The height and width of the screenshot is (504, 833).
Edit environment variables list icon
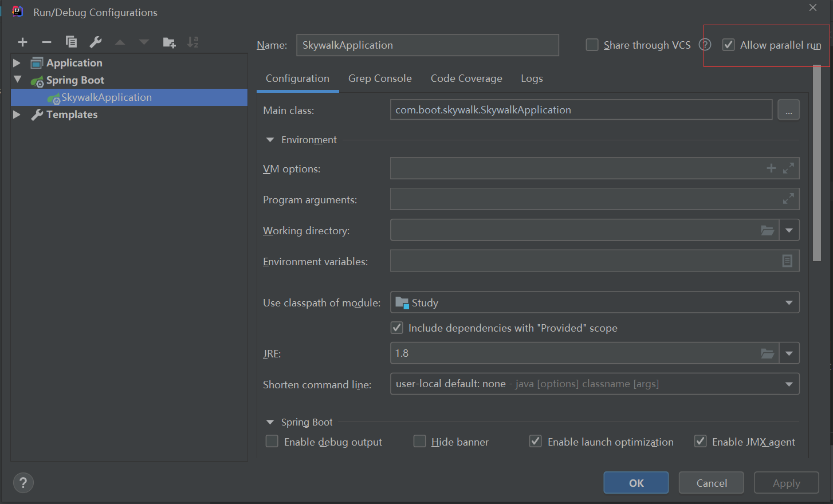click(787, 261)
